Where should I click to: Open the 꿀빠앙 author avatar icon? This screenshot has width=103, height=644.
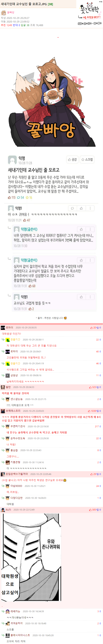click(x=3, y=13)
